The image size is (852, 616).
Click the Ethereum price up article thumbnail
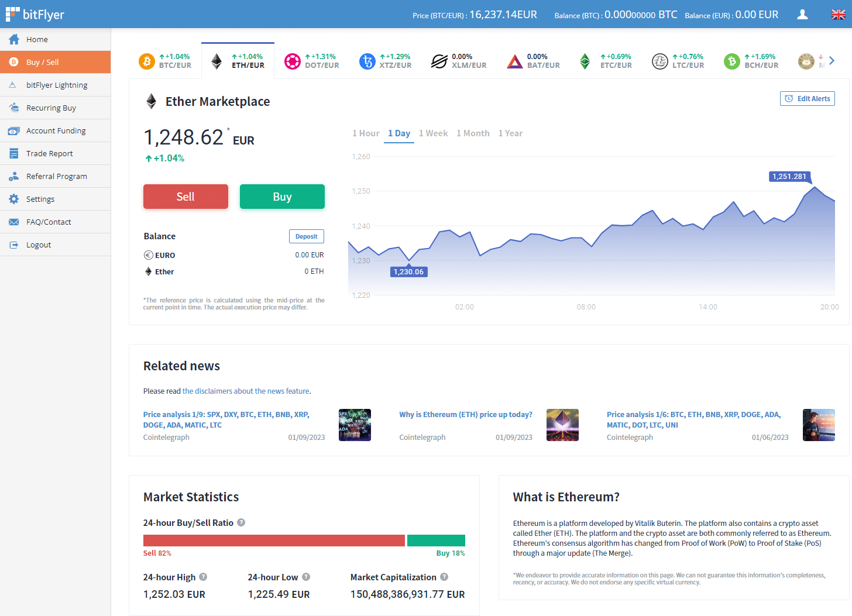point(562,425)
